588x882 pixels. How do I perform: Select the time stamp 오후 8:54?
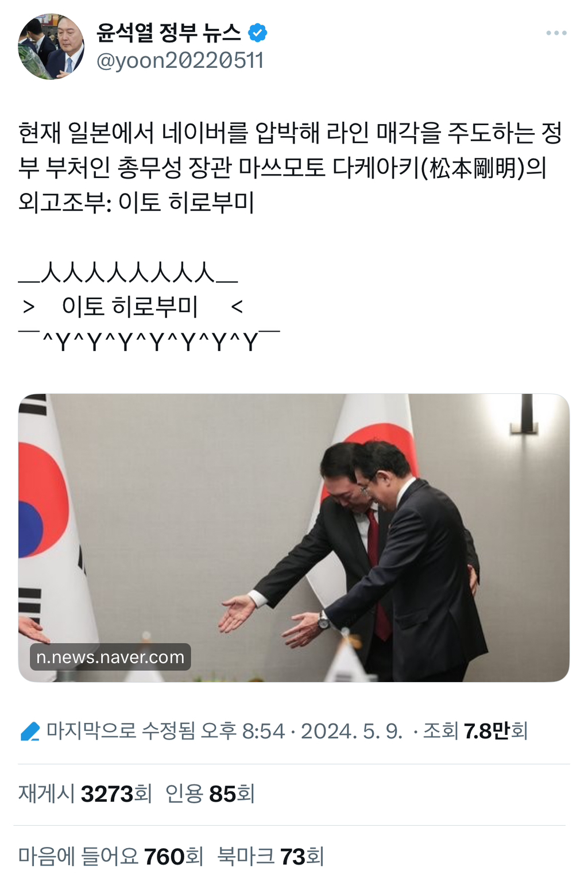coord(242,731)
